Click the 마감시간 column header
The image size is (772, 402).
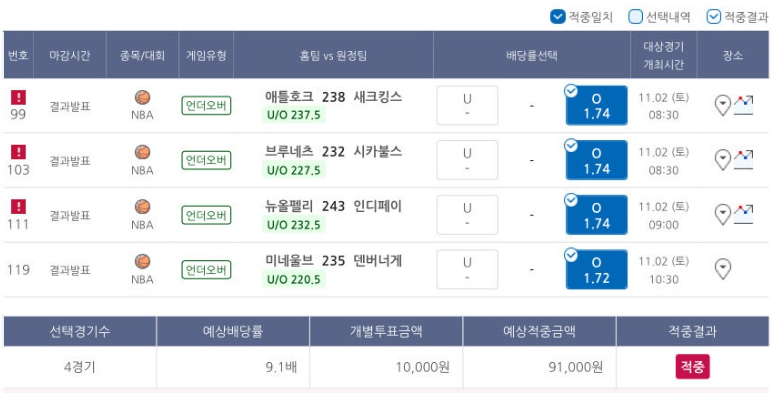69,55
